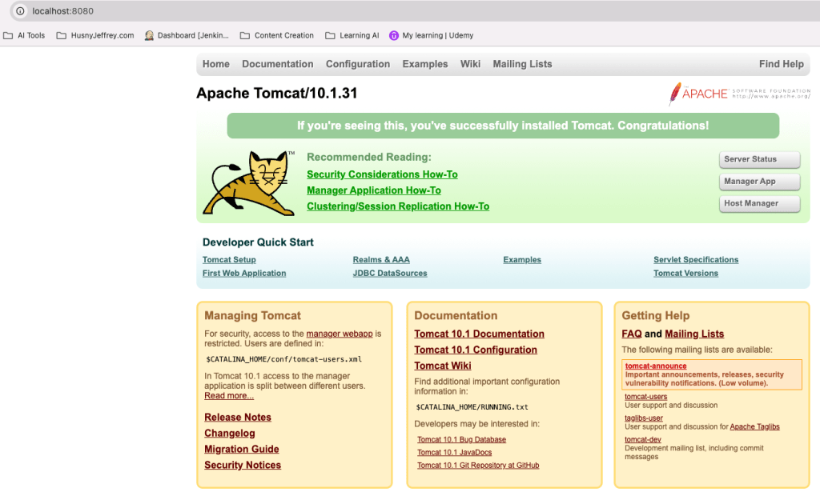Open the Jenkins Dashboard bookmark

pos(187,35)
